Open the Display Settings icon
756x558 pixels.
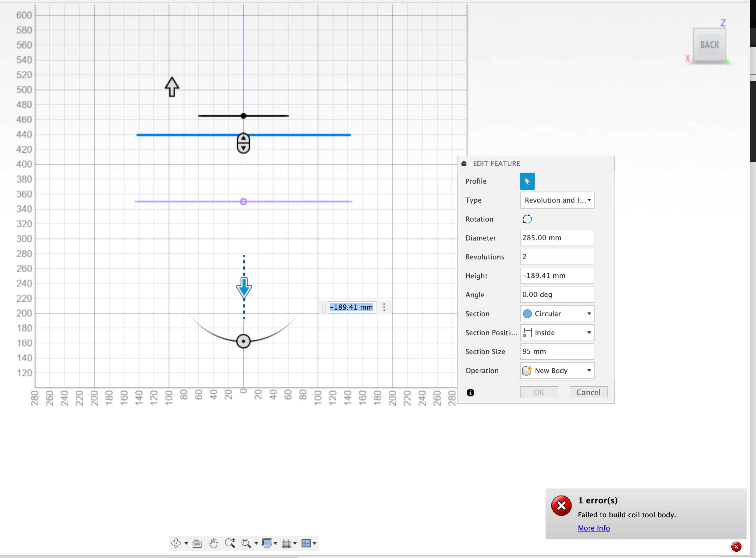(267, 543)
